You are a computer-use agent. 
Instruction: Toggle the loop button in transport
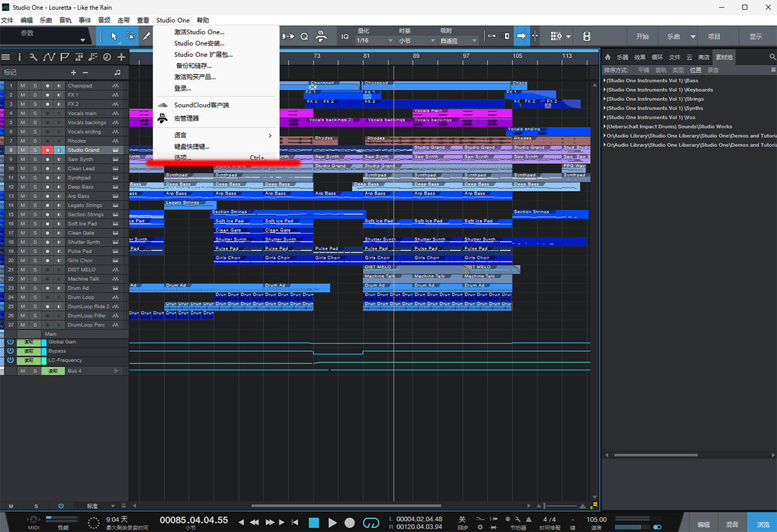tap(370, 522)
